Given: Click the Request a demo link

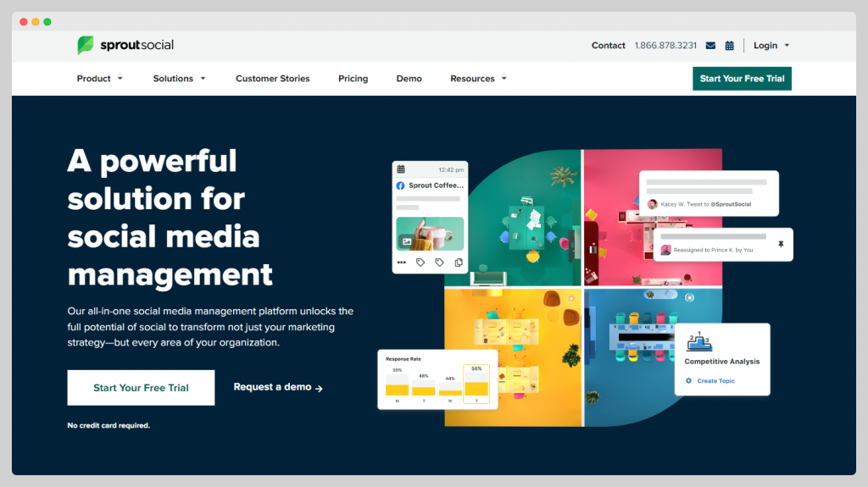Looking at the screenshot, I should pyautogui.click(x=278, y=388).
